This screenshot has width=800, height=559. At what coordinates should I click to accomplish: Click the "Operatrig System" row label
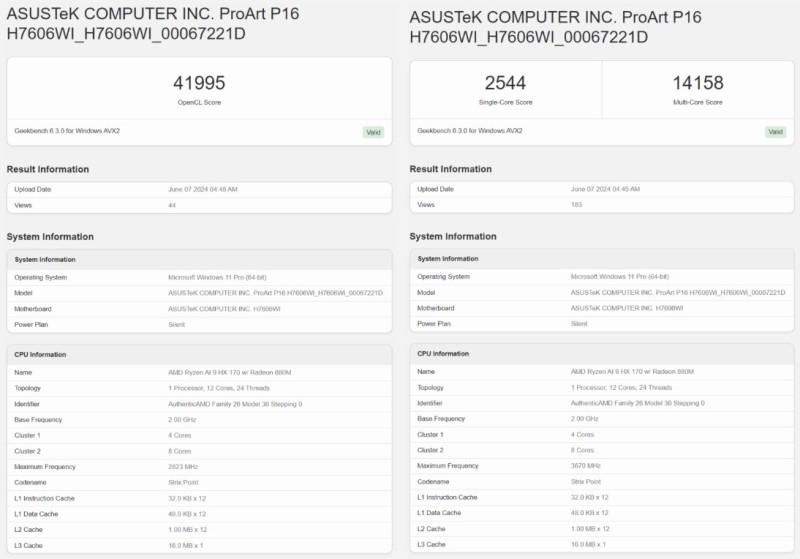(444, 276)
